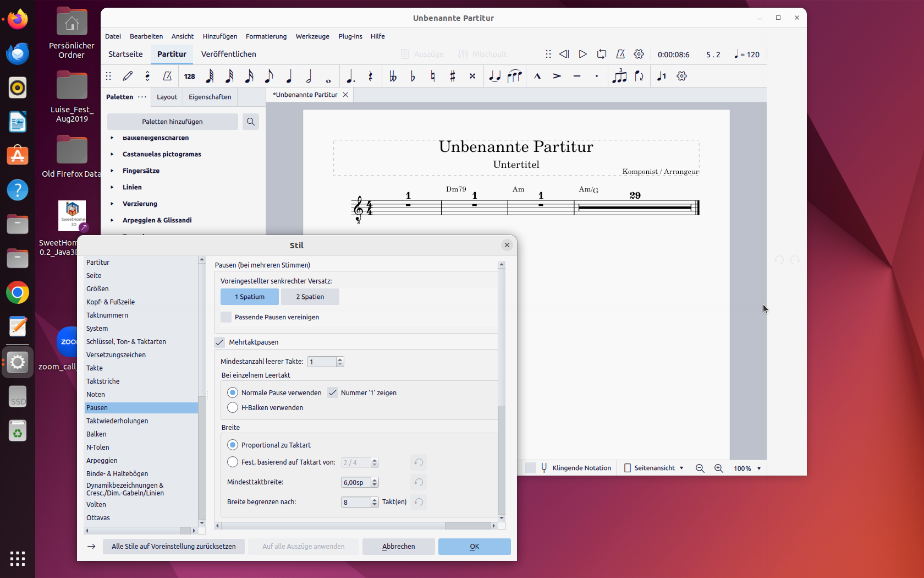Reset all styles with Alle Stile zurücksetzen
This screenshot has height=578, width=924.
coord(174,547)
